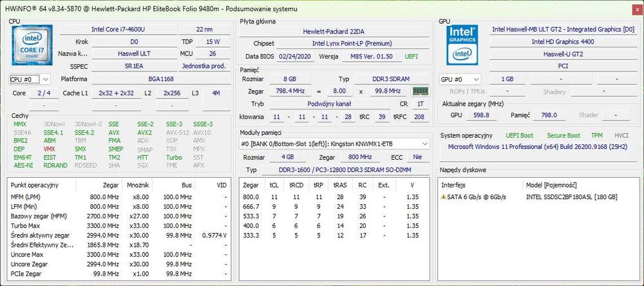Click the GPU clock 598.8 value
This screenshot has width=644, height=286.
(481, 115)
